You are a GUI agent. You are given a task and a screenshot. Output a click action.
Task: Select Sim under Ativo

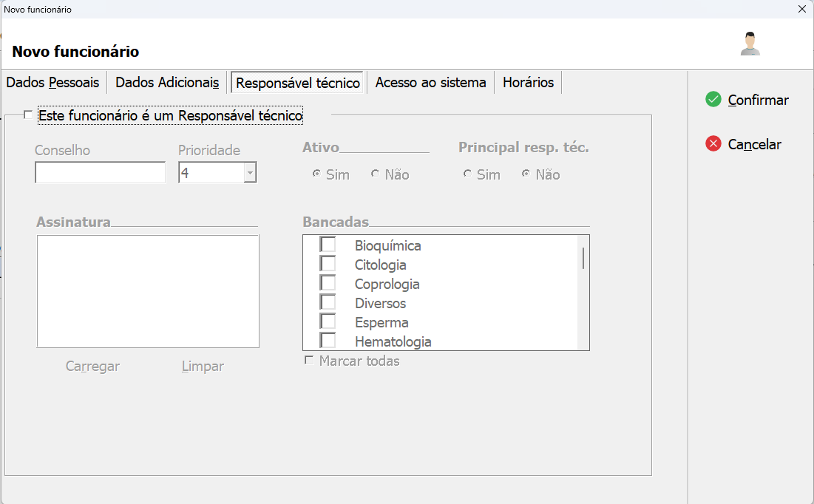click(x=316, y=174)
